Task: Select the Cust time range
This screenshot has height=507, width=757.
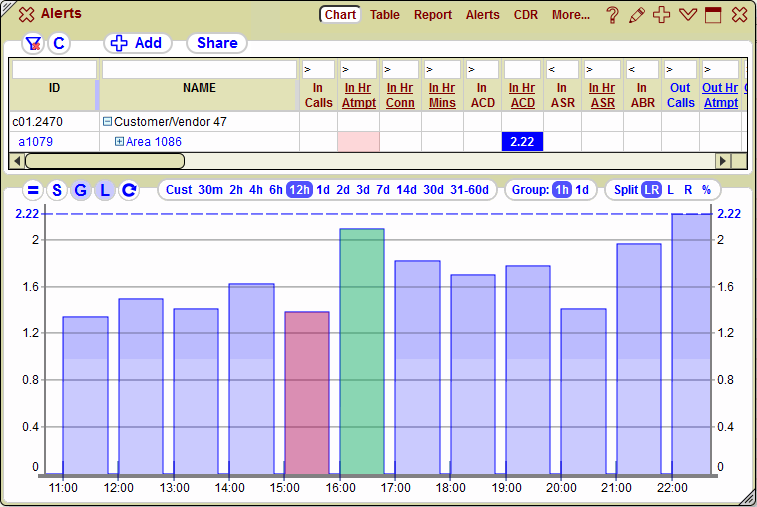Action: [179, 190]
